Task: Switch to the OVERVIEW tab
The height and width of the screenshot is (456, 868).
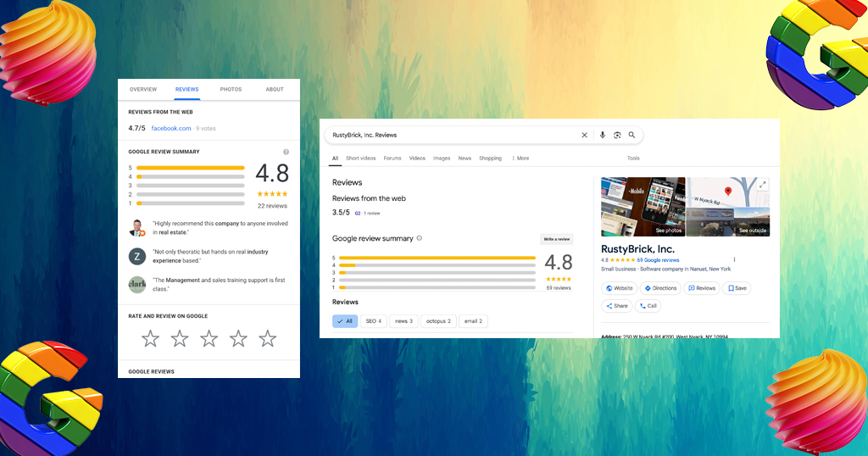Action: [x=142, y=89]
